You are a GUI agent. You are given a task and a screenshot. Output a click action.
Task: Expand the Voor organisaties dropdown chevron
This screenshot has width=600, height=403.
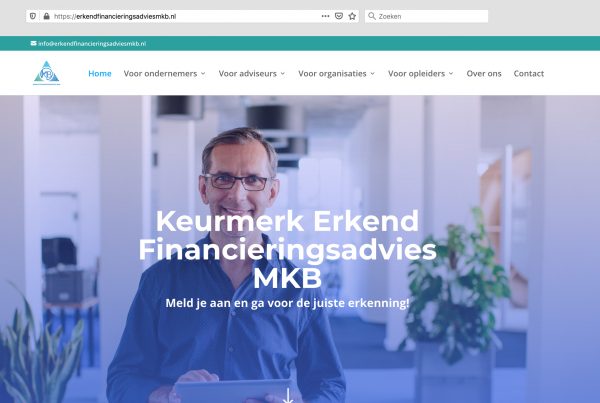click(x=372, y=73)
